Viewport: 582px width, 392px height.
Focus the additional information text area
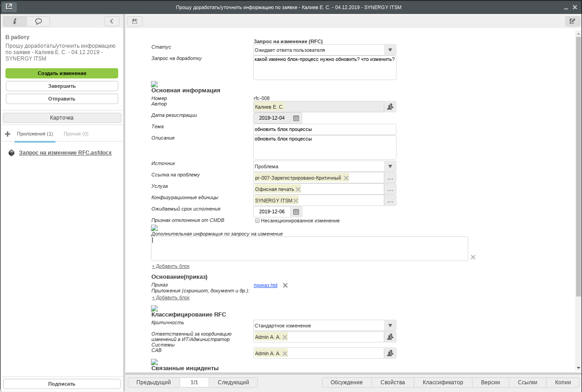pos(309,249)
